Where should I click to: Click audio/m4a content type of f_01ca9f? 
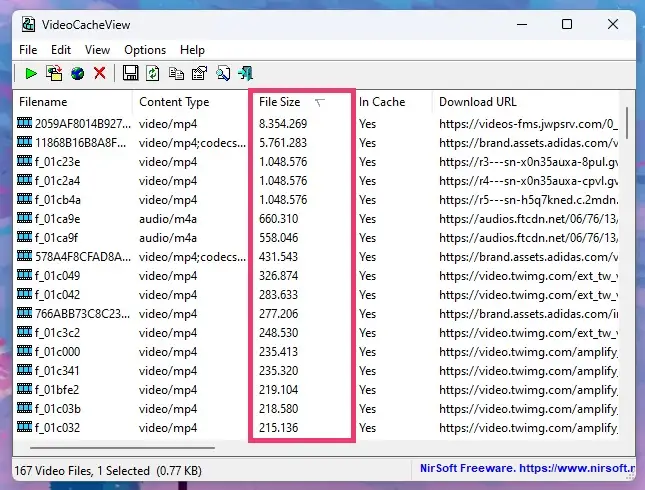click(168, 238)
